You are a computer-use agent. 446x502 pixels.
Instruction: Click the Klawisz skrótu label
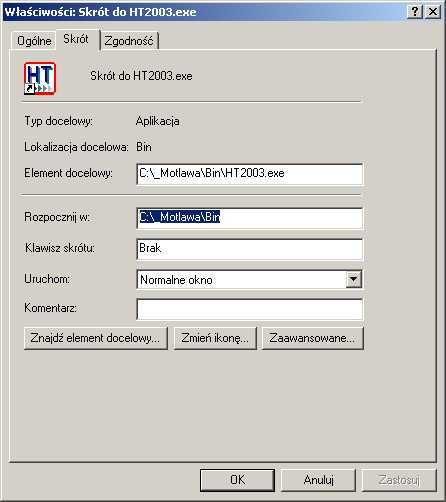point(60,248)
